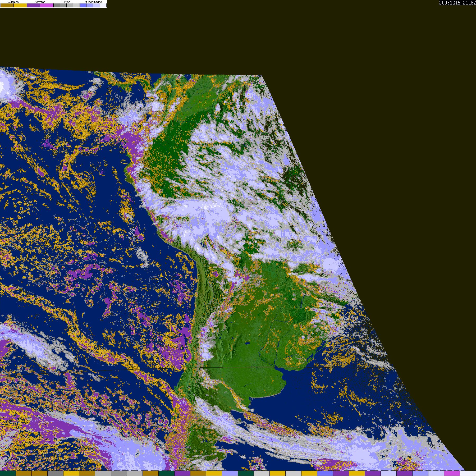Select the near-white Multicamadas legend swatch

103,5
